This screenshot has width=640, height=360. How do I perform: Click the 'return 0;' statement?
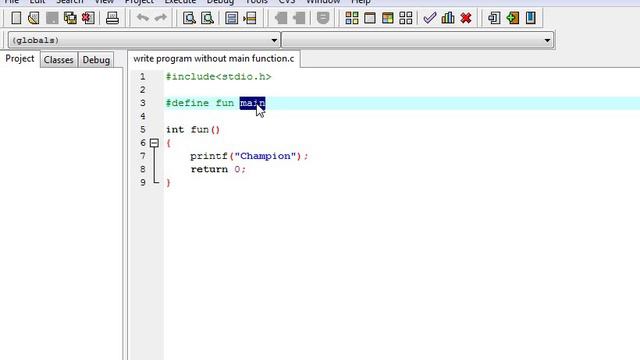click(218, 169)
